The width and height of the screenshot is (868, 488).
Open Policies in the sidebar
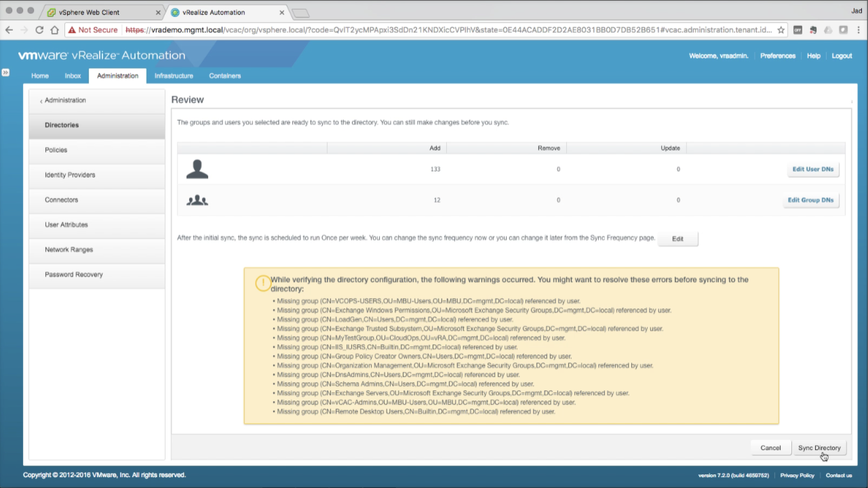coord(97,150)
